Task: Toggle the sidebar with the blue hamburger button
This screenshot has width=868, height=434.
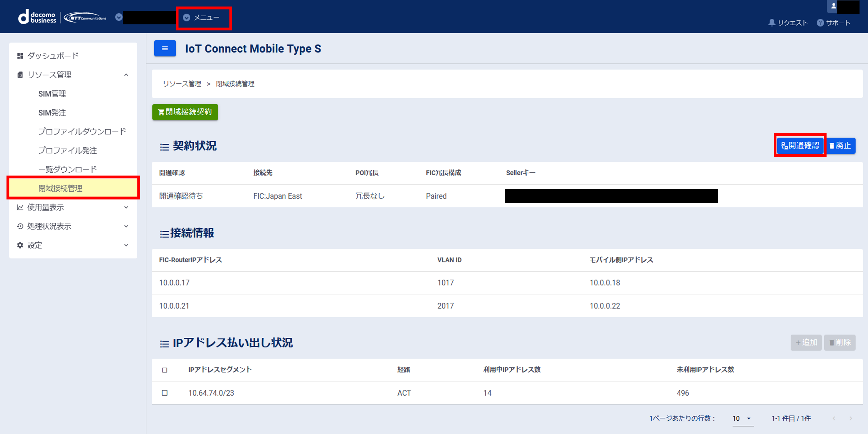Action: tap(165, 48)
